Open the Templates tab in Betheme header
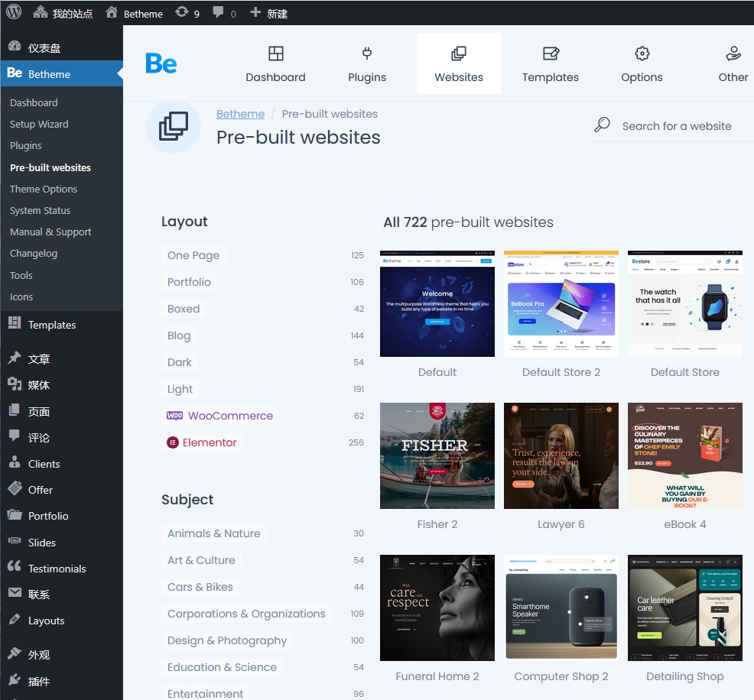 pyautogui.click(x=550, y=63)
